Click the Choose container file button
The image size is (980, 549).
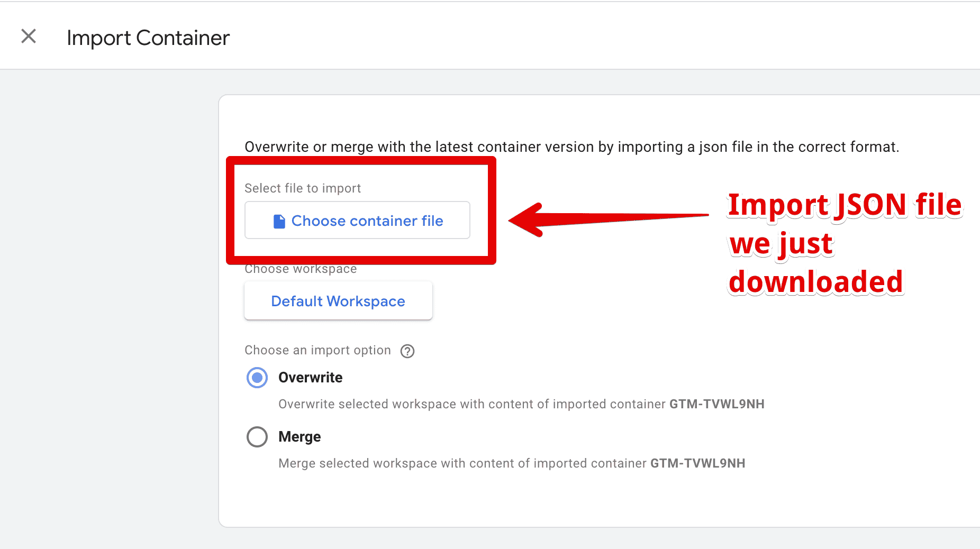pyautogui.click(x=357, y=221)
